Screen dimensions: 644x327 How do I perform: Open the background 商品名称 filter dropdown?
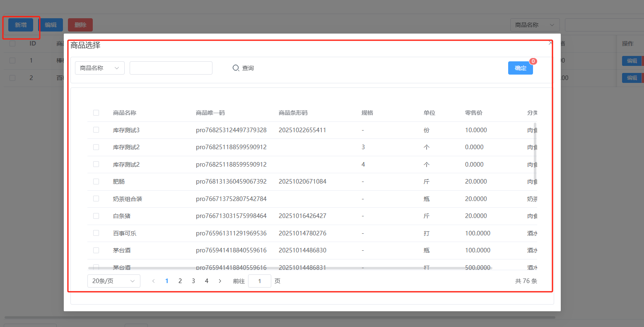coord(535,25)
